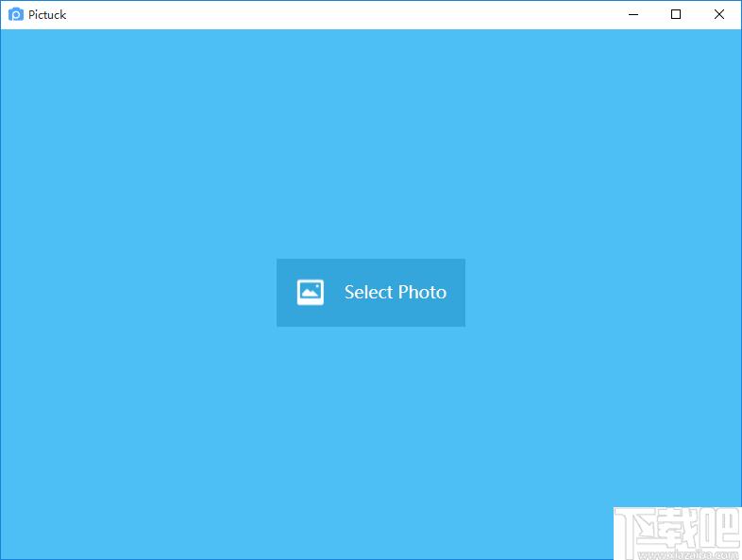Click the Select Photo button

(x=370, y=293)
